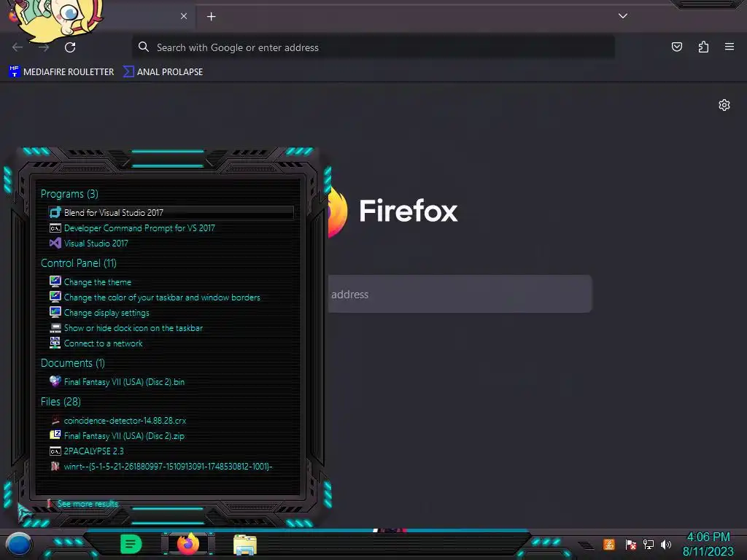Viewport: 747px width, 560px height.
Task: Open Final Fantasy VII (Disc 2).zip file
Action: [x=124, y=436]
